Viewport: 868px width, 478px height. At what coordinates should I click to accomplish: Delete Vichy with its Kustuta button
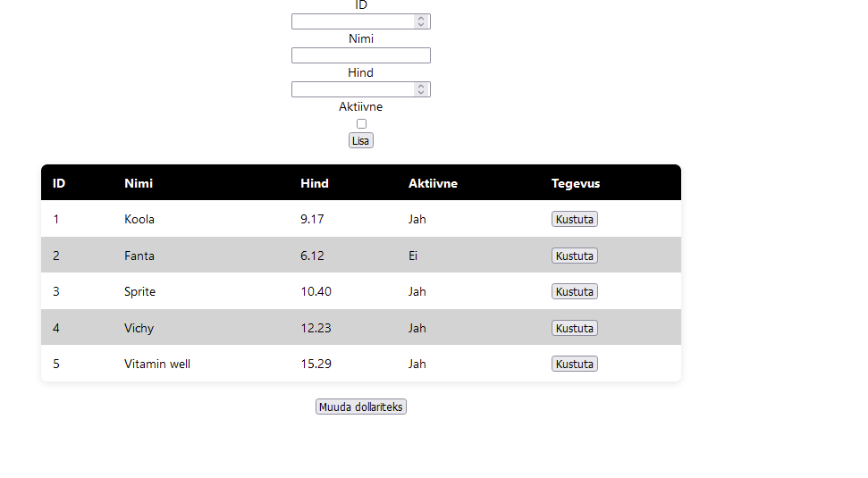pyautogui.click(x=575, y=328)
